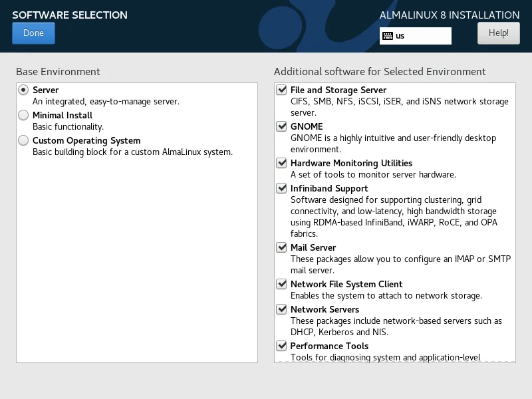This screenshot has width=532, height=399.
Task: Click the 'Infiniband Support' label
Action: pos(329,188)
